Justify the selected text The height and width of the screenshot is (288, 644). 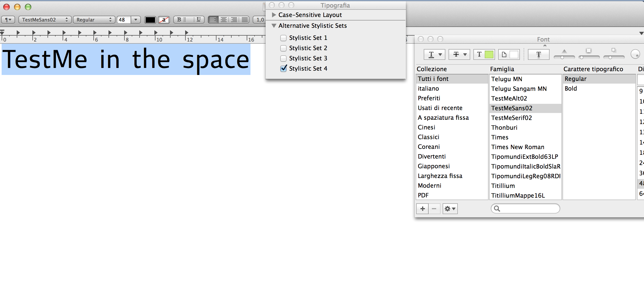point(245,20)
